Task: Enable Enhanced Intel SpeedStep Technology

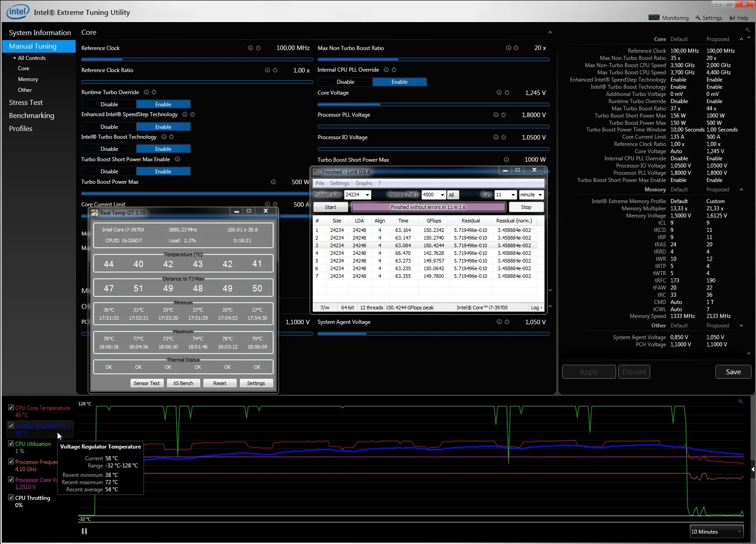Action: pyautogui.click(x=163, y=127)
